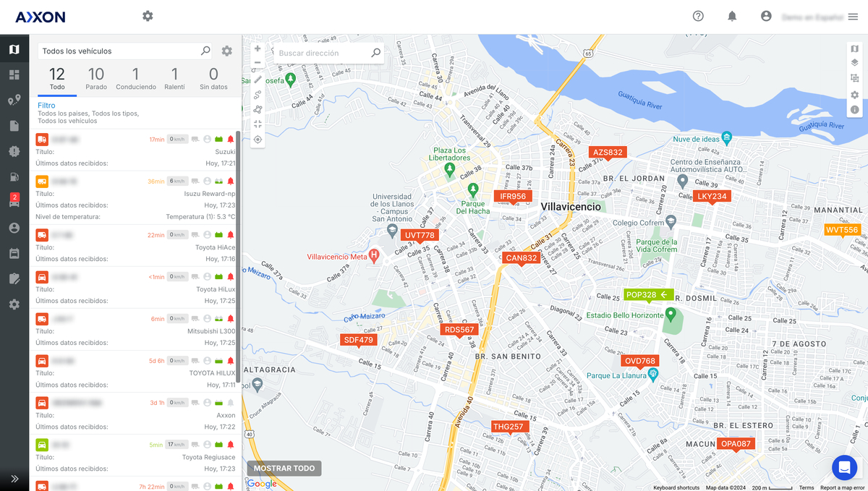Screen dimensions: 868x491
Task: Open vehicle sidebar icon with red 2 badge
Action: tap(14, 202)
